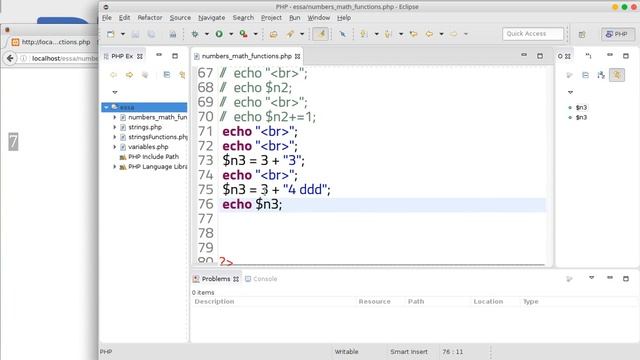
Task: Click the Save All icon
Action: click(x=151, y=34)
